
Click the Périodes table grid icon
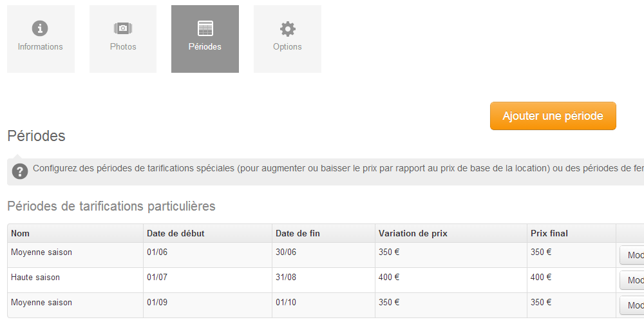pyautogui.click(x=205, y=28)
